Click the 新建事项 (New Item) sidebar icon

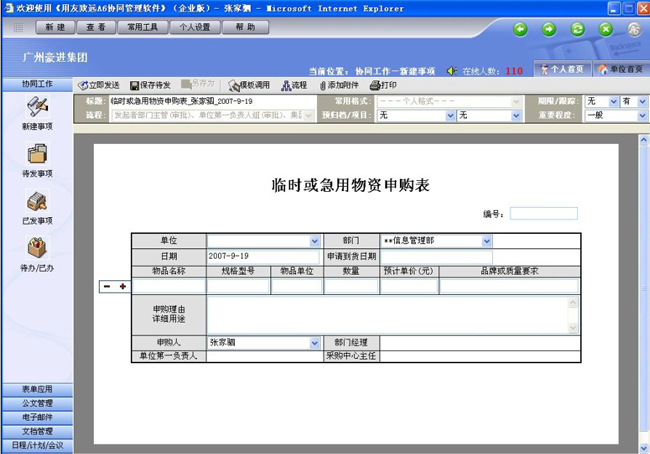coord(37,108)
